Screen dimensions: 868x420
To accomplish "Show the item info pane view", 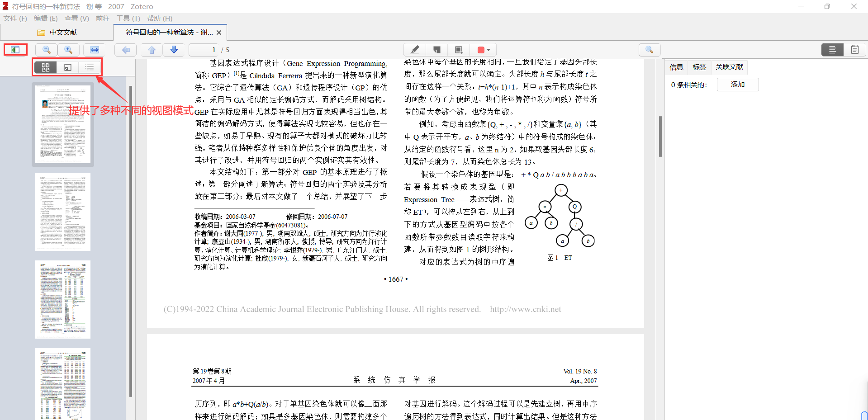I will [832, 50].
